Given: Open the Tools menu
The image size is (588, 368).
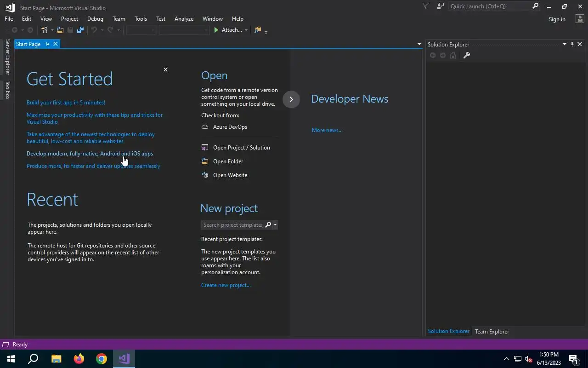Looking at the screenshot, I should 141,19.
